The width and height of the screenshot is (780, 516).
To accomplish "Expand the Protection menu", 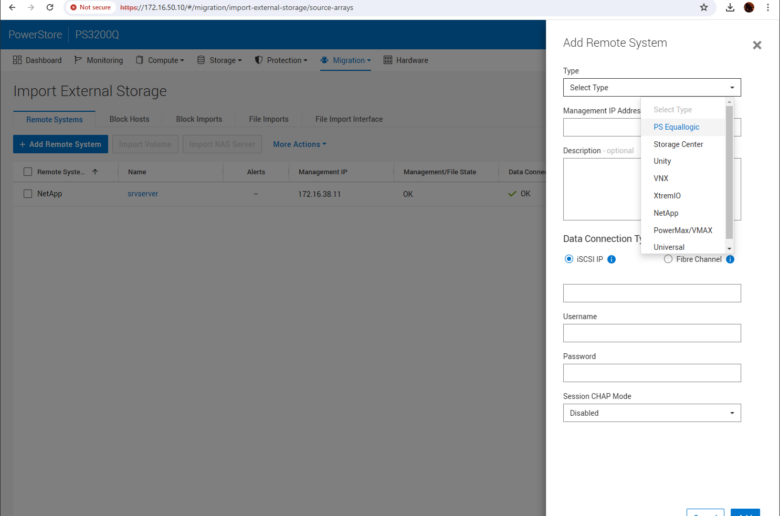I will [x=281, y=60].
